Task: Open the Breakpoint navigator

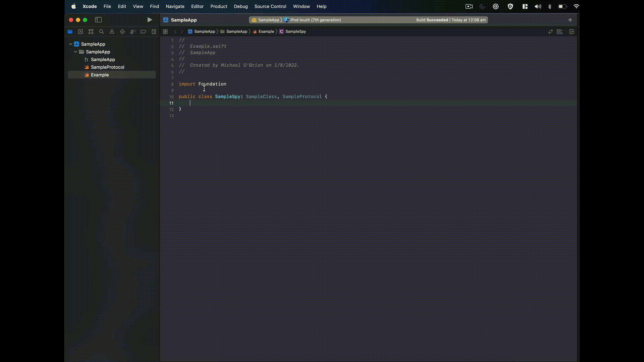Action: (143, 32)
